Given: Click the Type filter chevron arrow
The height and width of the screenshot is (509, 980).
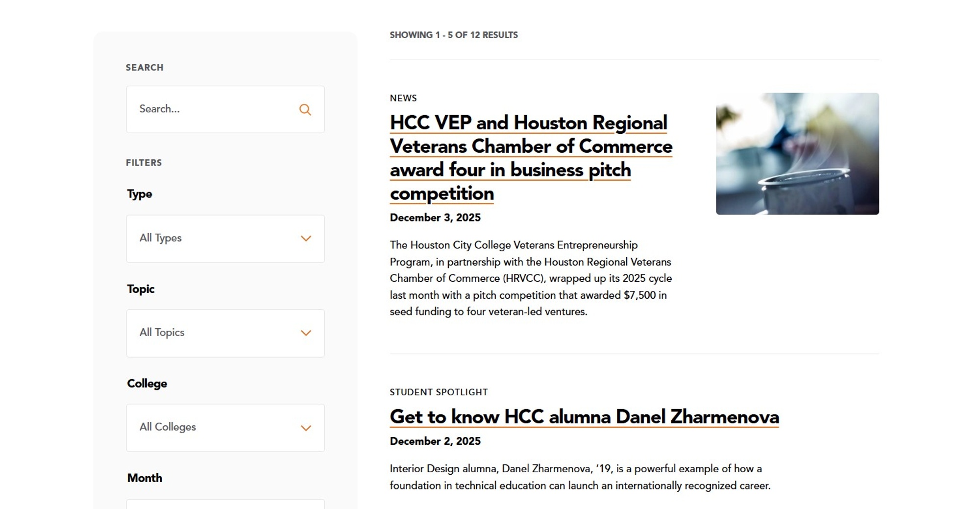Looking at the screenshot, I should point(305,239).
